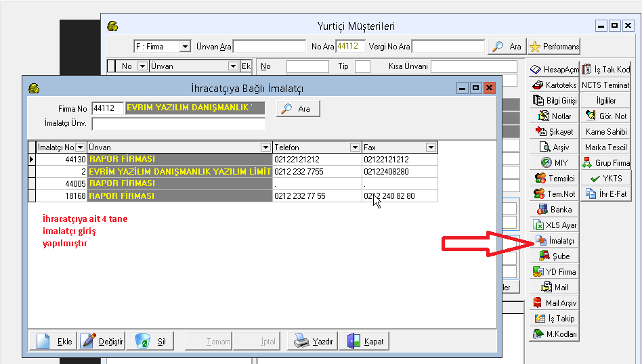
Task: Open the Banka panel button
Action: coord(554,210)
